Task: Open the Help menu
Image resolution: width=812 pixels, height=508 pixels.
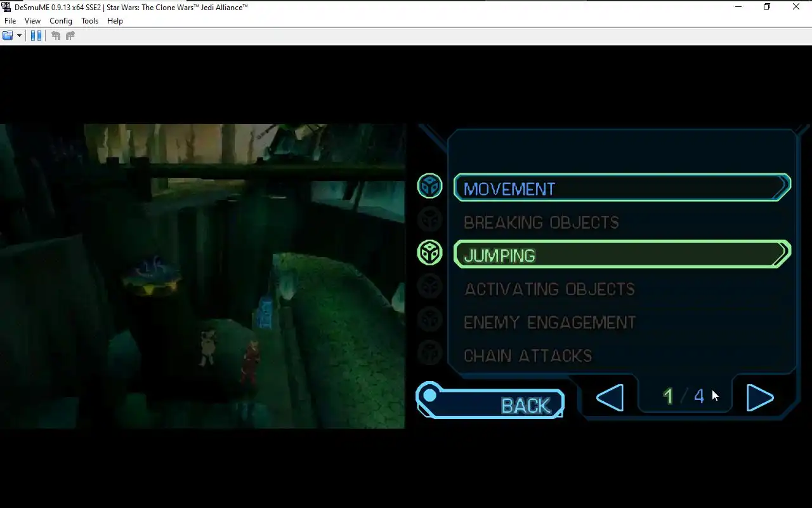Action: click(115, 21)
